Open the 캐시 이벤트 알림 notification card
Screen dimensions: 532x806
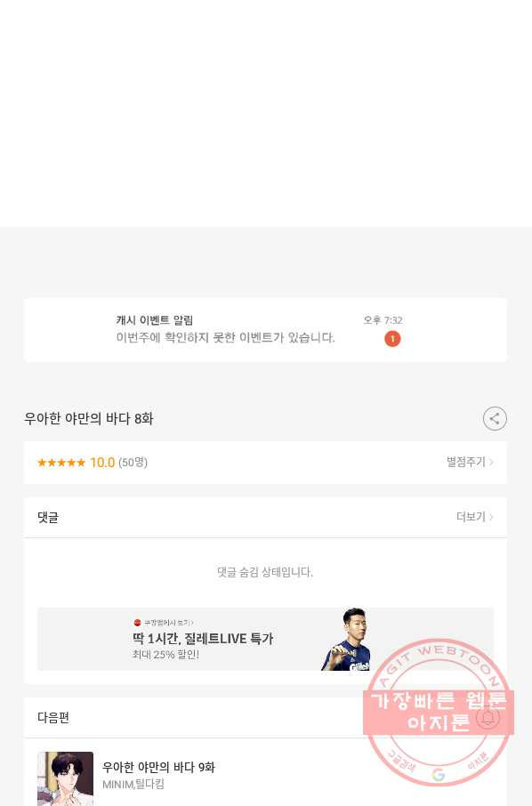pyautogui.click(x=265, y=329)
